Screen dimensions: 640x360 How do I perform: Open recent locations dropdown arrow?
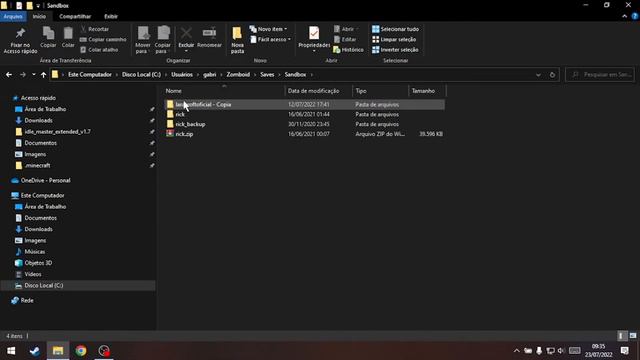pos(33,75)
